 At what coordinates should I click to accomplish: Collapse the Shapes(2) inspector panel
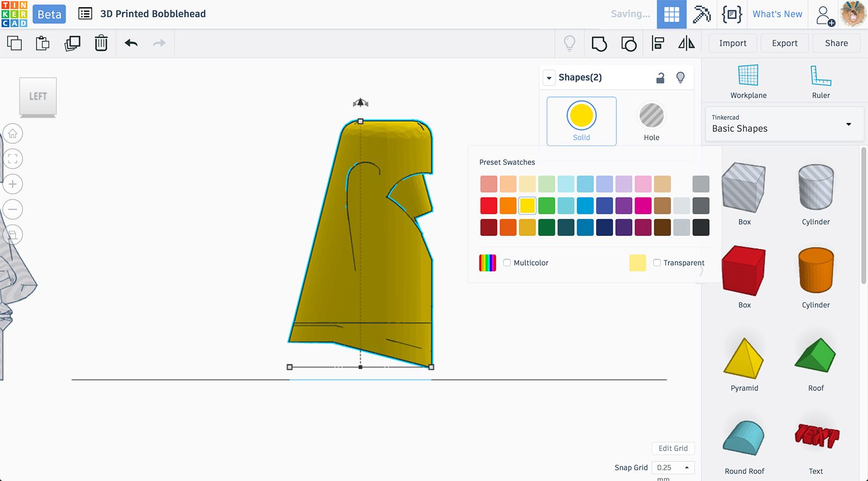tap(549, 78)
